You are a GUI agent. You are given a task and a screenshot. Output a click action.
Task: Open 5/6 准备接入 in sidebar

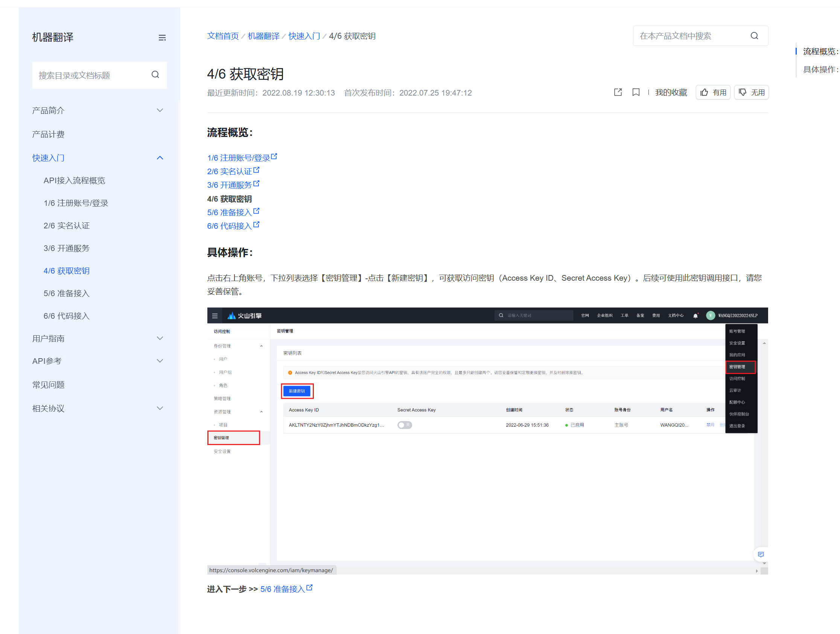67,293
